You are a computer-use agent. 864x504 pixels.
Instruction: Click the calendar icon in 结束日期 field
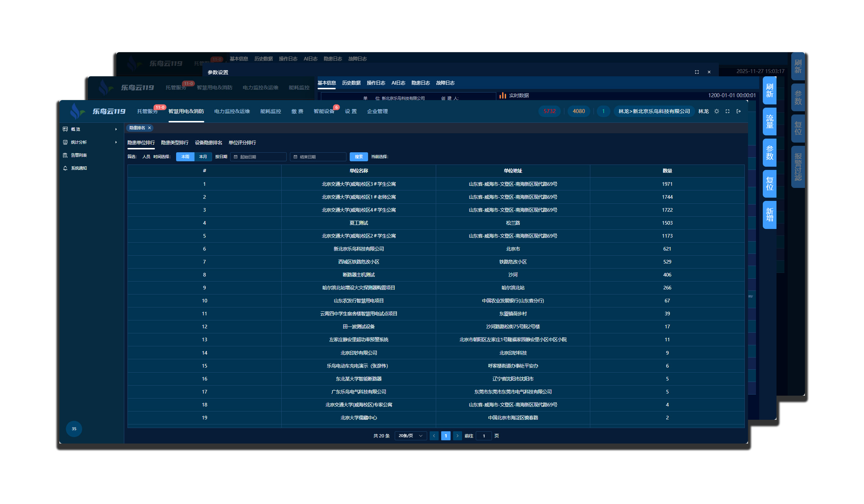pyautogui.click(x=295, y=157)
